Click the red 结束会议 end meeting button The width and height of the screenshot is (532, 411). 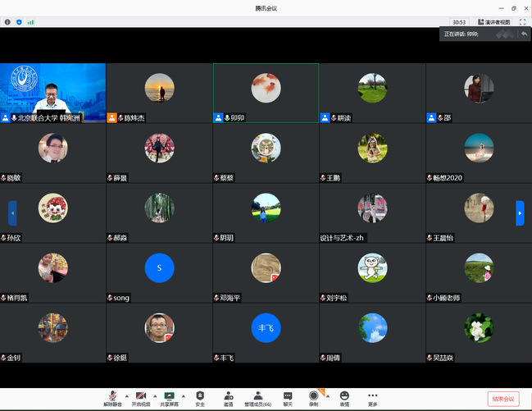[502, 399]
